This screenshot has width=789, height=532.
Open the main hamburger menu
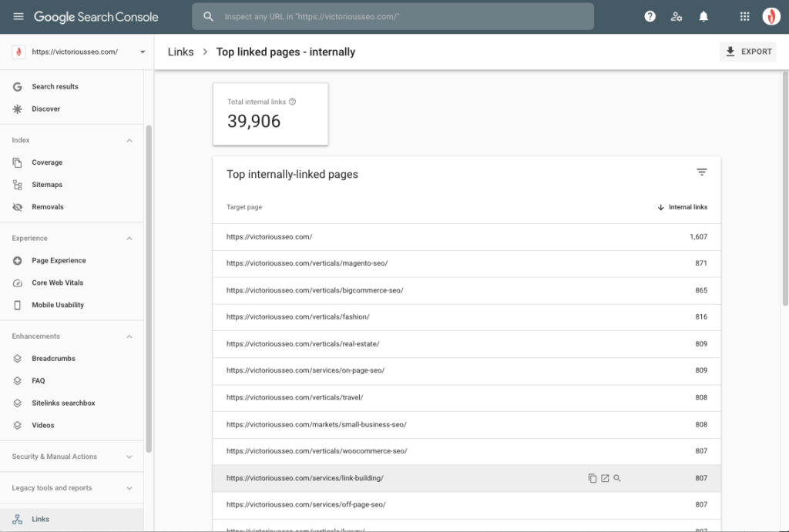tap(18, 16)
